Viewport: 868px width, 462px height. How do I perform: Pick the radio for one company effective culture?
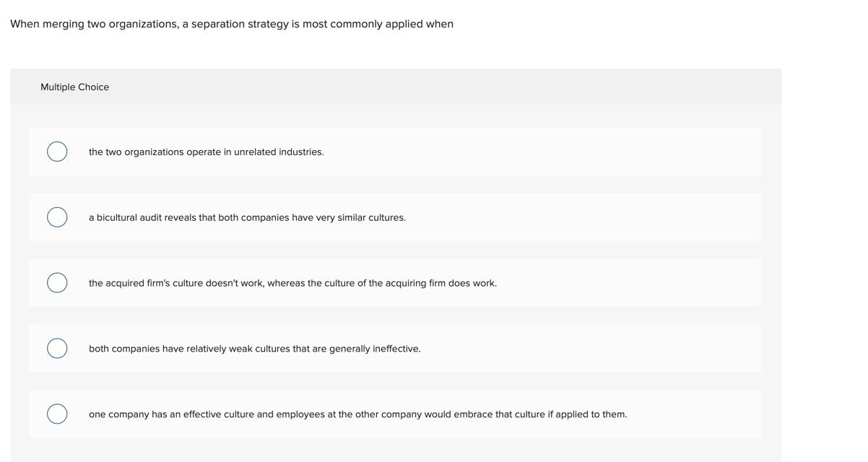(x=57, y=414)
